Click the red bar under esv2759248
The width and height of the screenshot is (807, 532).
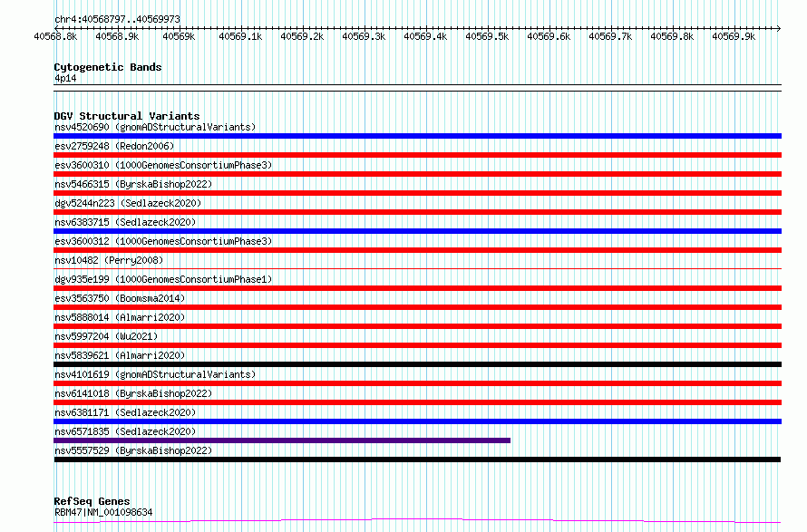click(417, 155)
